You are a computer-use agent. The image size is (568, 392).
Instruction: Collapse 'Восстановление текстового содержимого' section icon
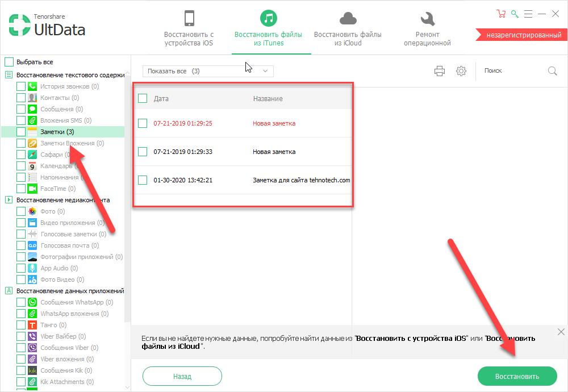click(9, 75)
